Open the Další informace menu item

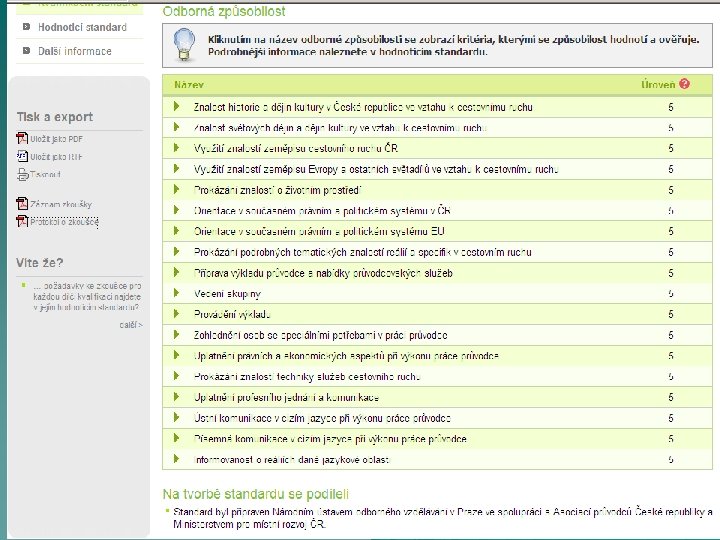(x=74, y=51)
